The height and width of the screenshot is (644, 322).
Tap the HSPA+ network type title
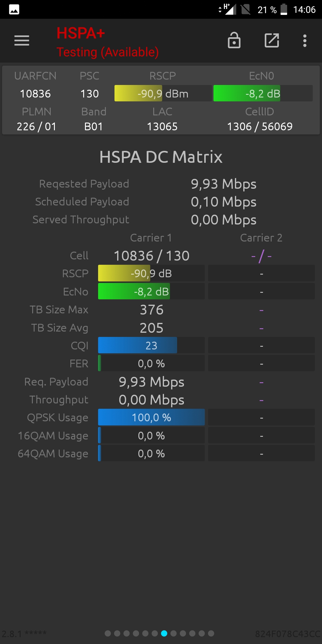tap(81, 33)
